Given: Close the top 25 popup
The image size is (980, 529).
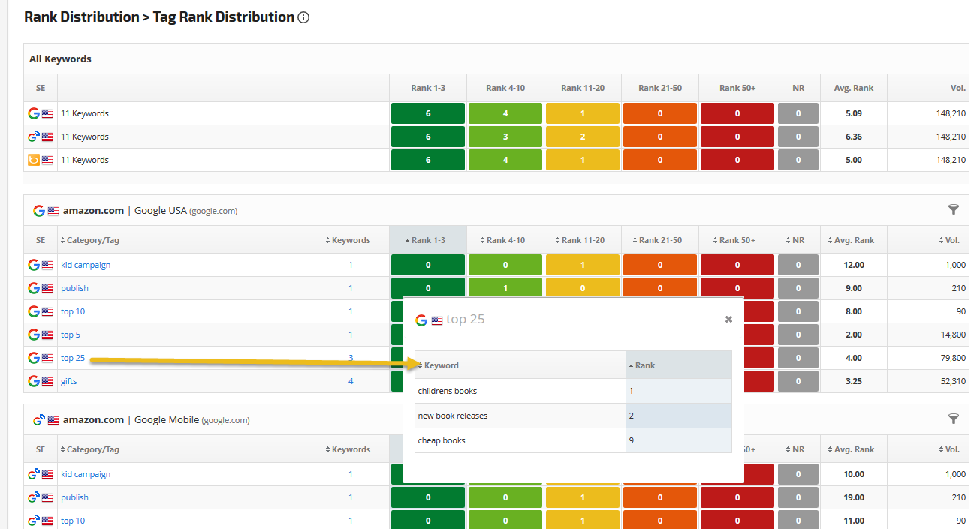Looking at the screenshot, I should 728,320.
